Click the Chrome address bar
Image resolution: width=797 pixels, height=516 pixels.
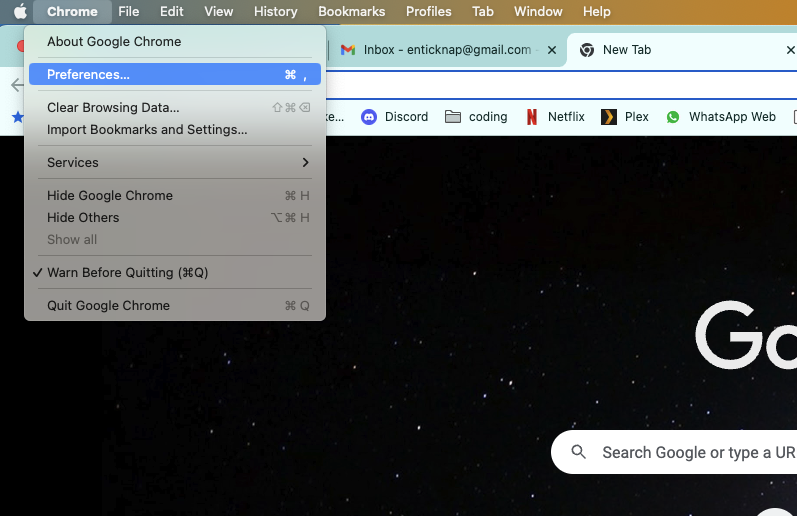561,85
